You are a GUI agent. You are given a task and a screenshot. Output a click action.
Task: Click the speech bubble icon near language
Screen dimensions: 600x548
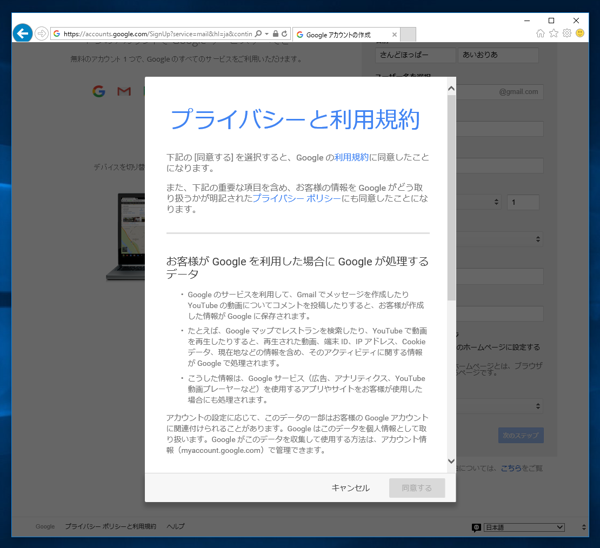[476, 528]
